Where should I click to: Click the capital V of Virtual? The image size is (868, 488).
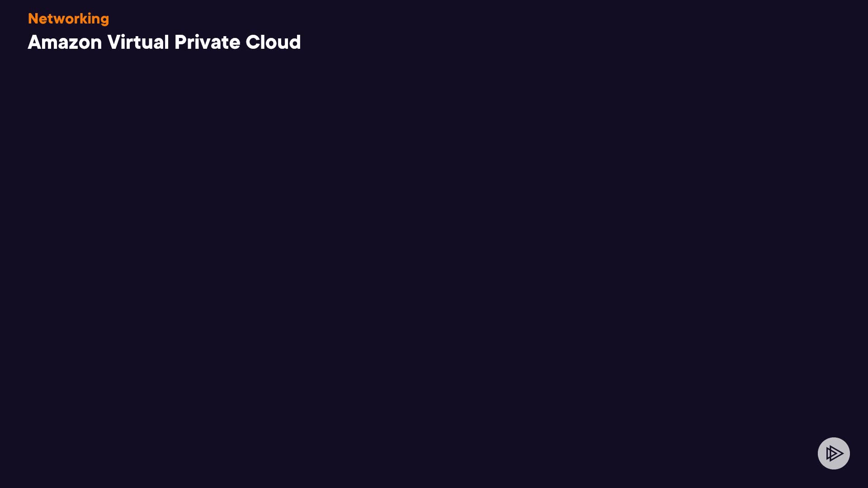click(114, 42)
